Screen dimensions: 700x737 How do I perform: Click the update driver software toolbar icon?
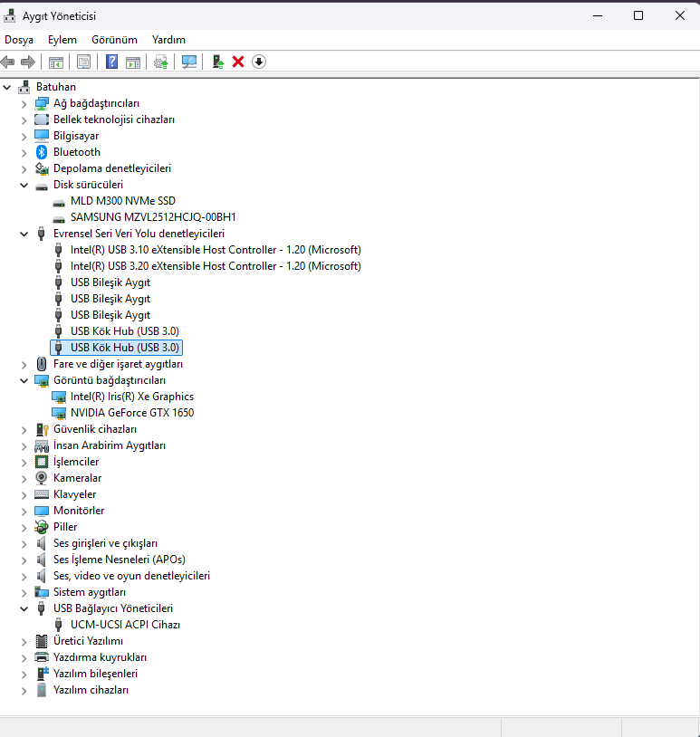[161, 62]
